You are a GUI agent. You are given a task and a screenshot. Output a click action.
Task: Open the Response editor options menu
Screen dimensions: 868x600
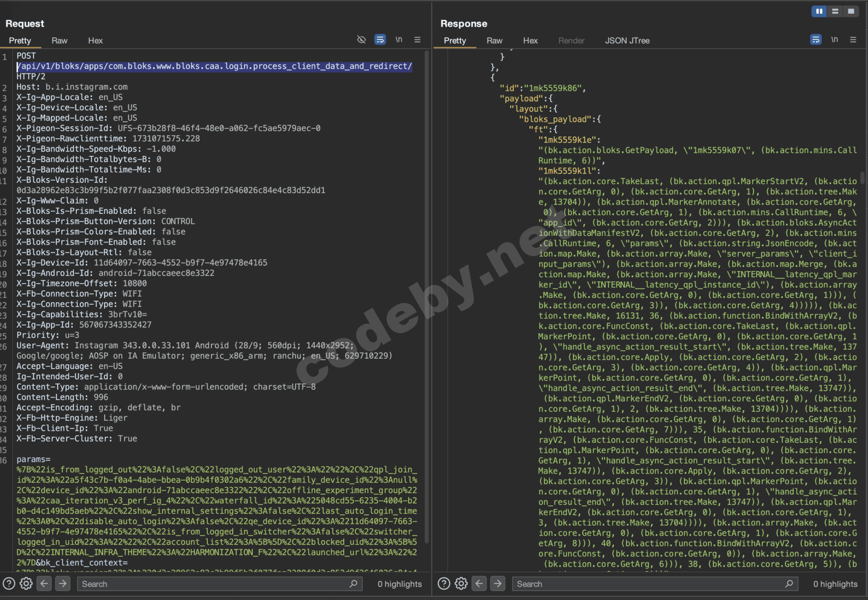click(853, 40)
